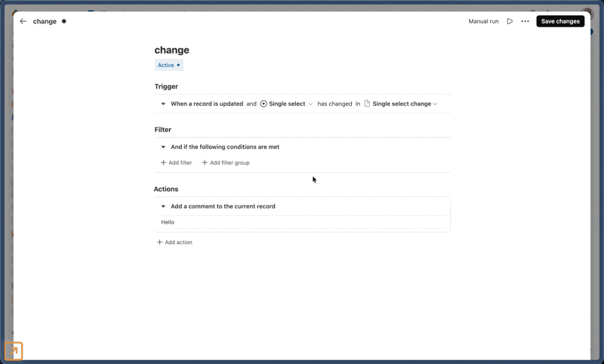Viewport: 604px width, 364px height.
Task: Open the Single select change table dropdown
Action: tap(435, 104)
